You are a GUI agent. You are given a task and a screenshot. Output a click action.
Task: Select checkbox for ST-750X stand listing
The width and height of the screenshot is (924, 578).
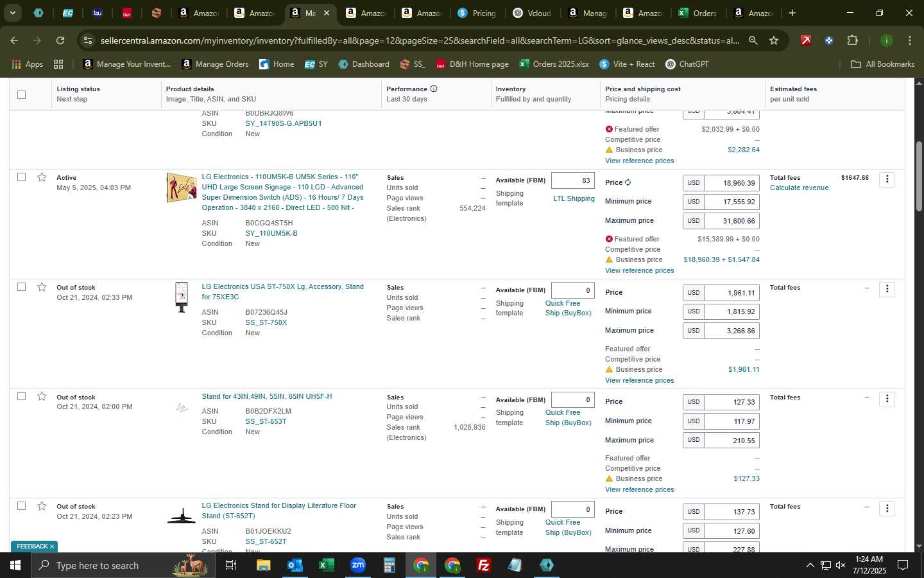click(x=21, y=286)
